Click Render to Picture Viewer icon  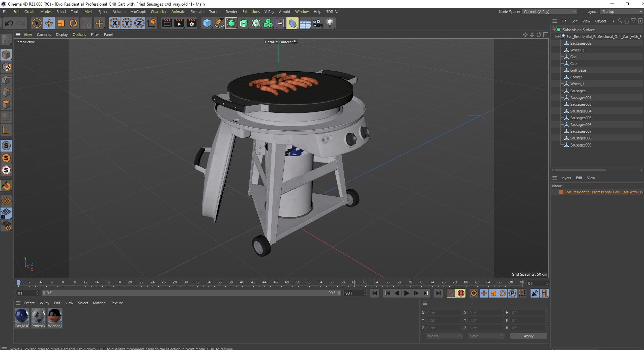[179, 23]
